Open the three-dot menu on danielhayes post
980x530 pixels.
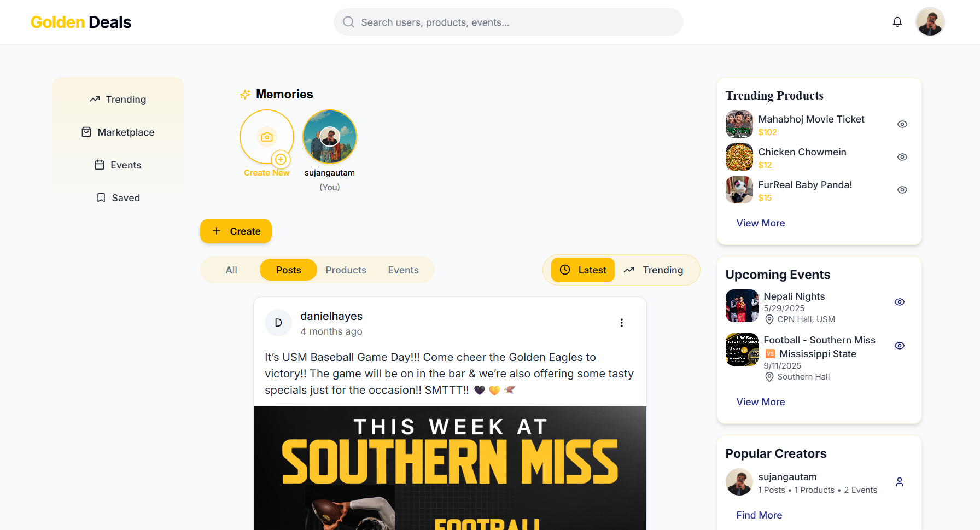pos(622,323)
